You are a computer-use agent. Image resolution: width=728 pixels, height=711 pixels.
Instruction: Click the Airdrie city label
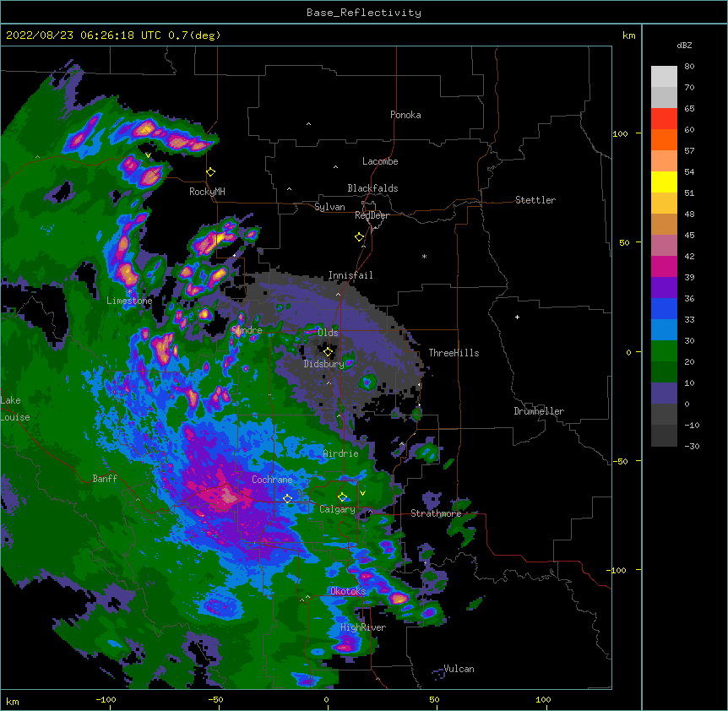tap(341, 453)
